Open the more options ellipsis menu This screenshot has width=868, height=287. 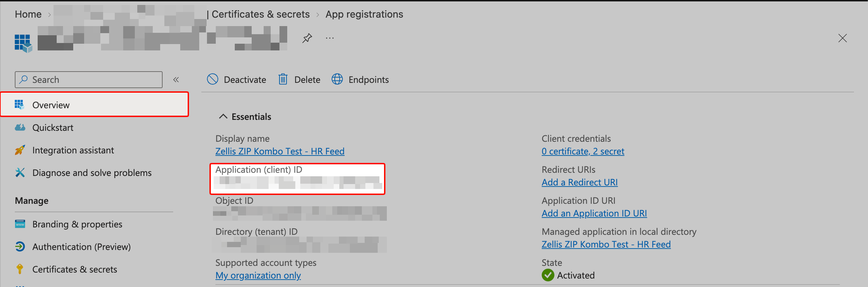tap(330, 38)
